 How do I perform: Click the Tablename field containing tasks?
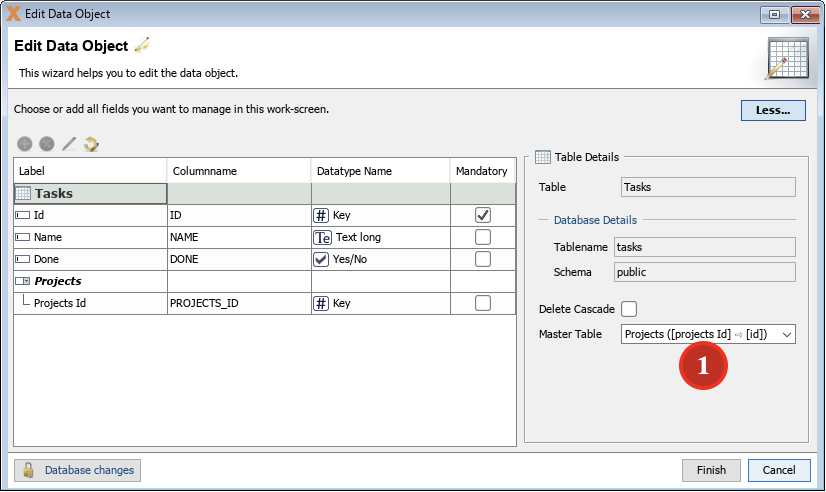coord(704,247)
